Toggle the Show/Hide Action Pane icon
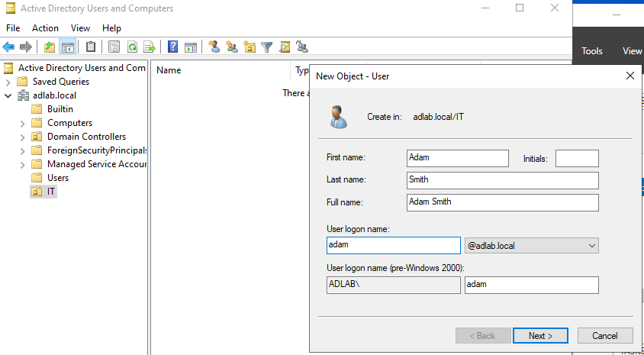The height and width of the screenshot is (355, 644). [x=191, y=47]
